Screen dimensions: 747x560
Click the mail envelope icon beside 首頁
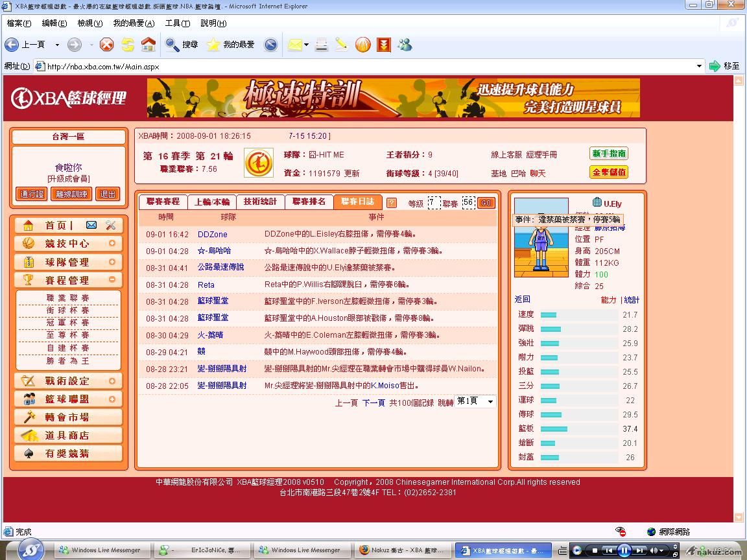point(91,226)
